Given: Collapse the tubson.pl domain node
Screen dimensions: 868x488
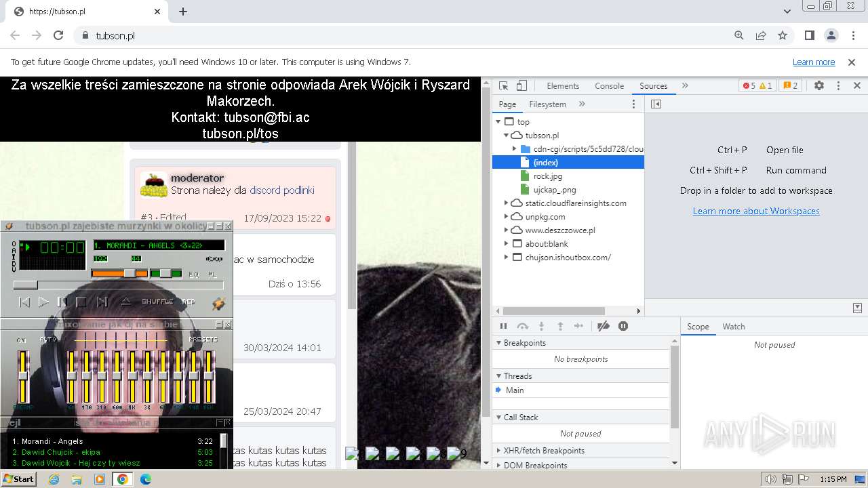Looking at the screenshot, I should [506, 136].
